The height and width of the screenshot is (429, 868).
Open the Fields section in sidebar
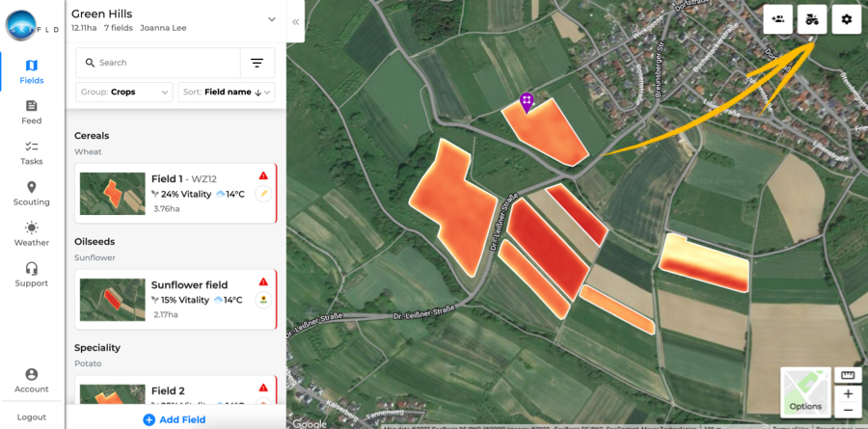point(32,72)
